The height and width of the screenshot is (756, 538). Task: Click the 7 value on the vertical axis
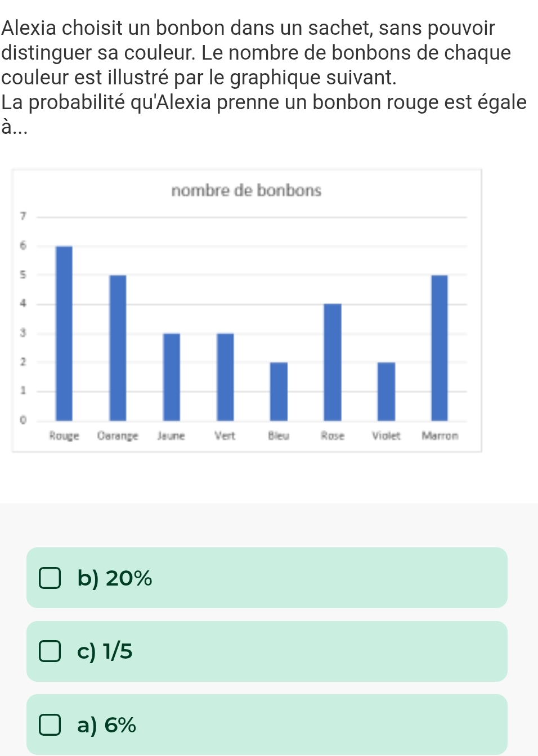coord(23,216)
